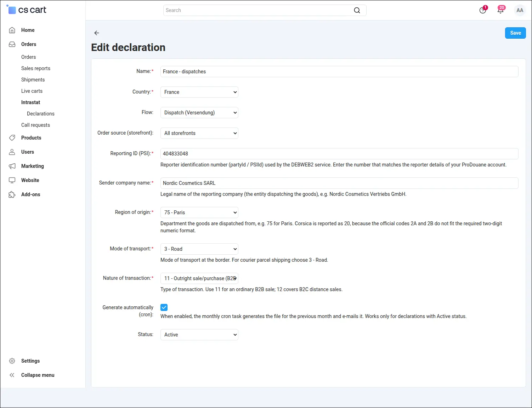The width and height of the screenshot is (532, 408).
Task: Click the Reporting ID (PSI) field
Action: point(339,154)
